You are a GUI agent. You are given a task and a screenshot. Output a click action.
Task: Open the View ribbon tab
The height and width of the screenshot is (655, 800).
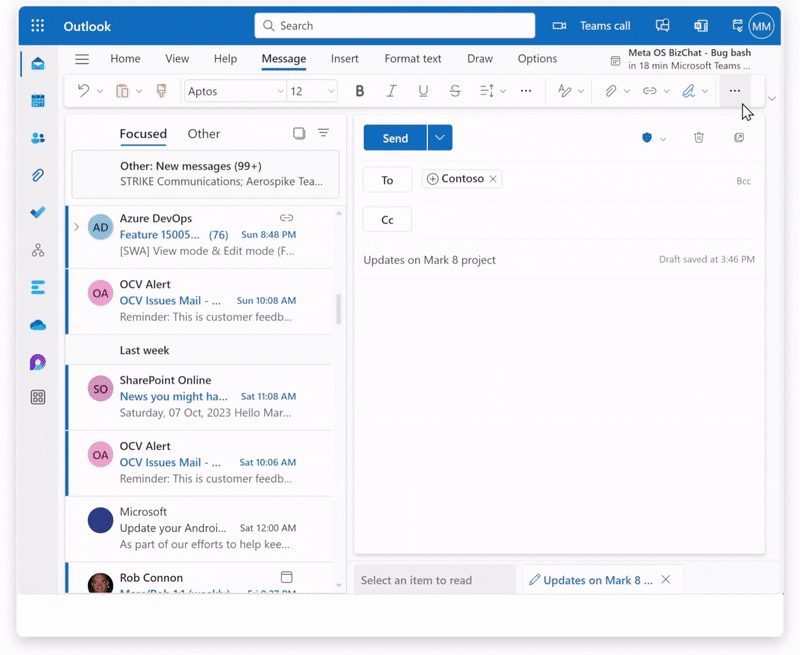177,59
